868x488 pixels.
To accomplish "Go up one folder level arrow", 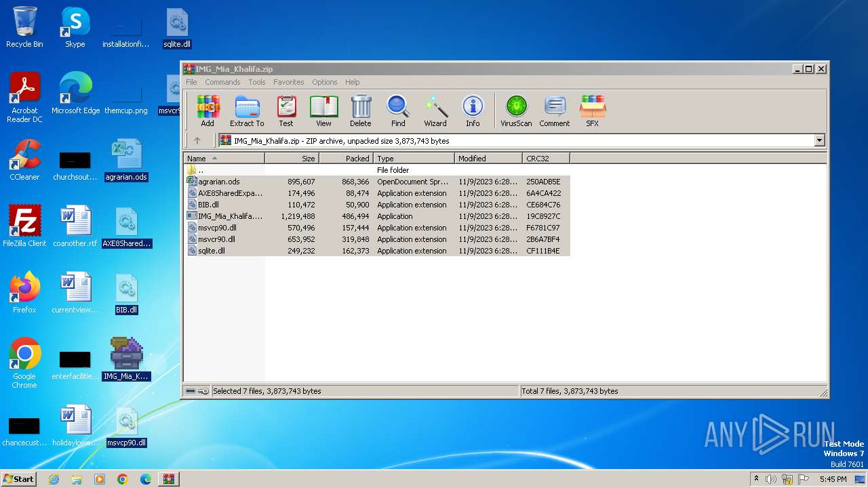I will 197,140.
